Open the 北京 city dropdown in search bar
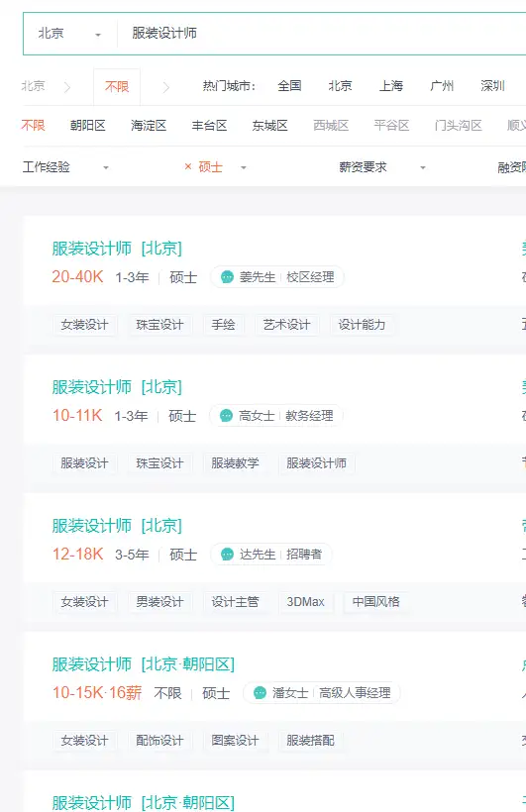Screen dimensions: 526x812 [69, 34]
